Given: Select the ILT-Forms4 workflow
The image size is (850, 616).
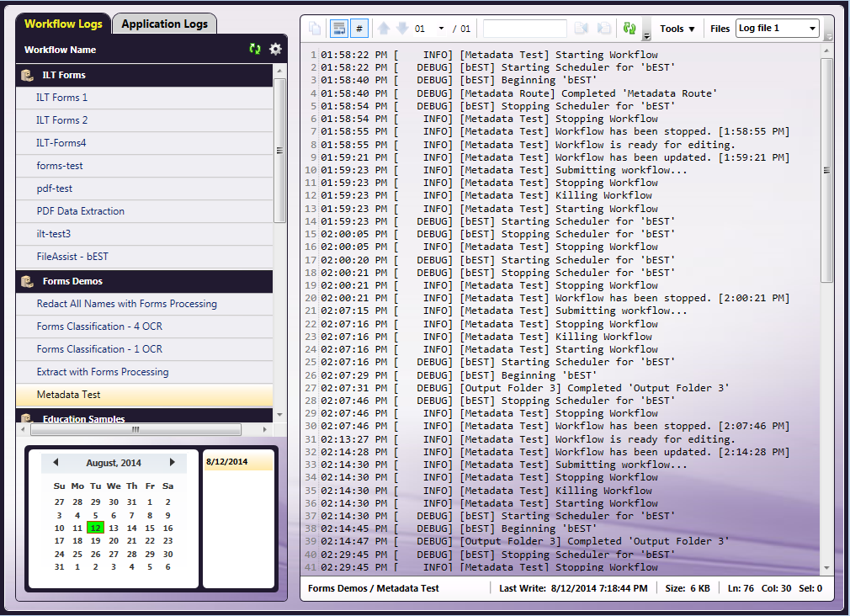Looking at the screenshot, I should pyautogui.click(x=144, y=143).
